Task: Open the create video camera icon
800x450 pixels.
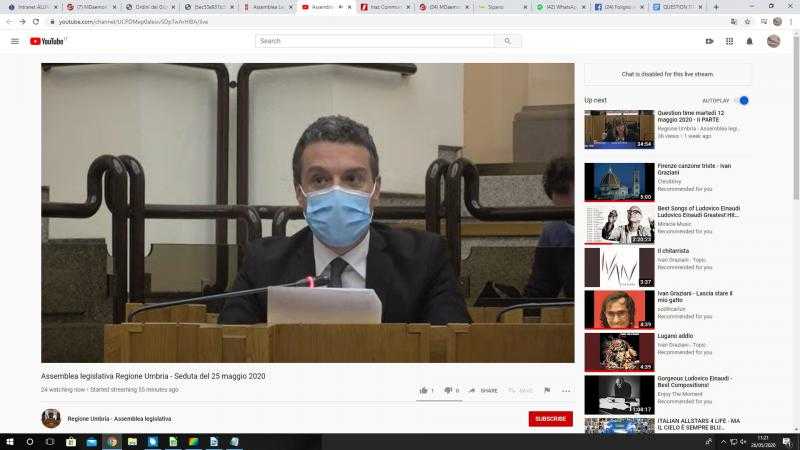Action: (709, 41)
